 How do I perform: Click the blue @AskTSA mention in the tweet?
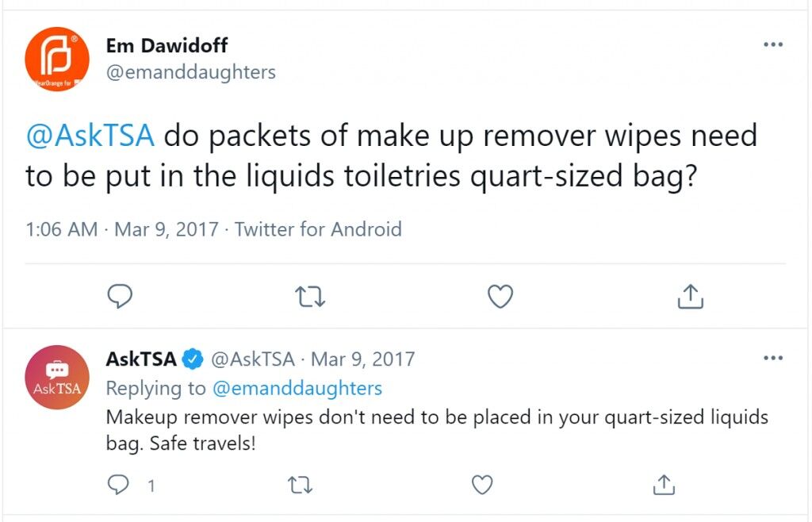point(90,136)
